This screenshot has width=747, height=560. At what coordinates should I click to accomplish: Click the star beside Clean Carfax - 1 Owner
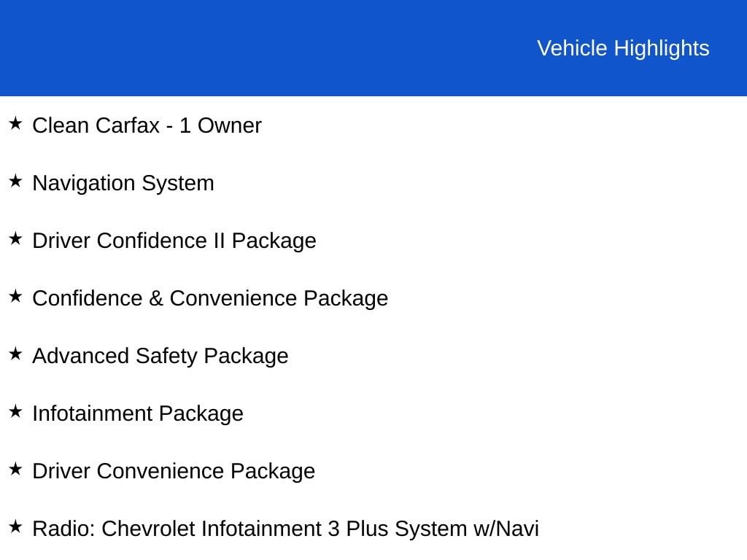coord(15,123)
